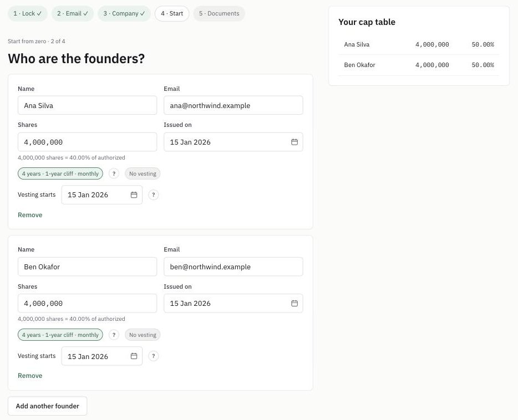518x420 pixels.
Task: Go to step 2 Email
Action: coord(73,13)
